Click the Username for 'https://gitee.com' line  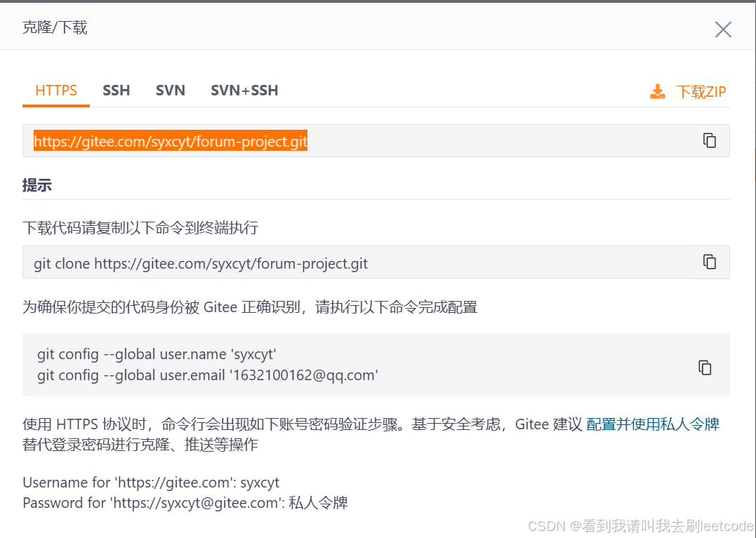point(151,483)
